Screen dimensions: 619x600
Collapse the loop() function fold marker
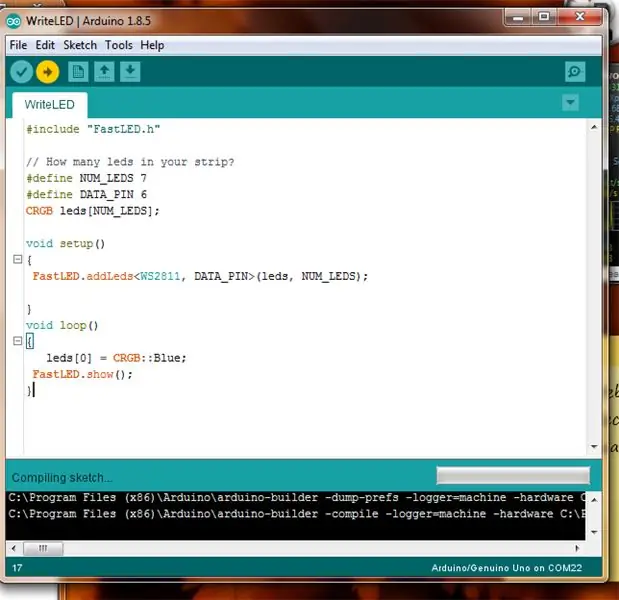[17, 341]
